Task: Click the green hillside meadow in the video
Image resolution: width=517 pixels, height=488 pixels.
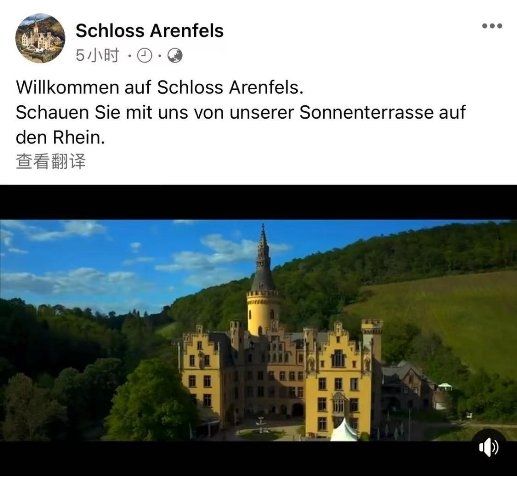Action: pyautogui.click(x=440, y=317)
